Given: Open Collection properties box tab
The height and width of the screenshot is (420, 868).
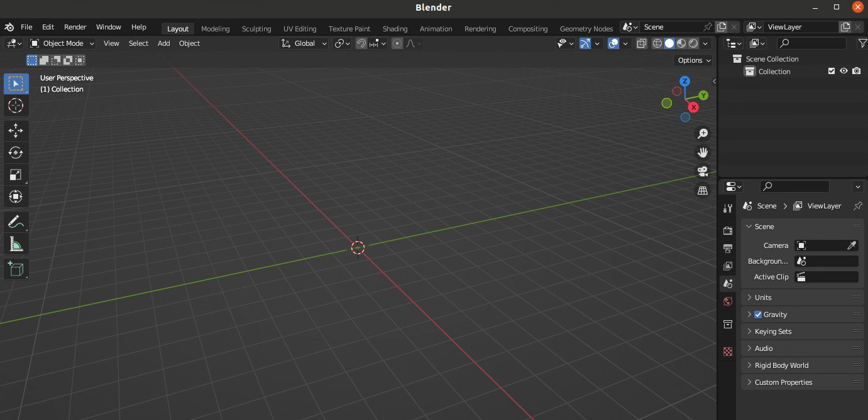Looking at the screenshot, I should (x=728, y=325).
